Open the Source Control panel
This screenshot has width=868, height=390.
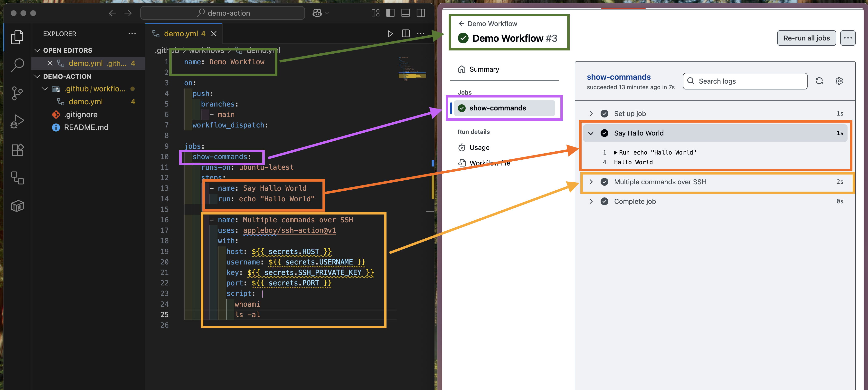[17, 93]
